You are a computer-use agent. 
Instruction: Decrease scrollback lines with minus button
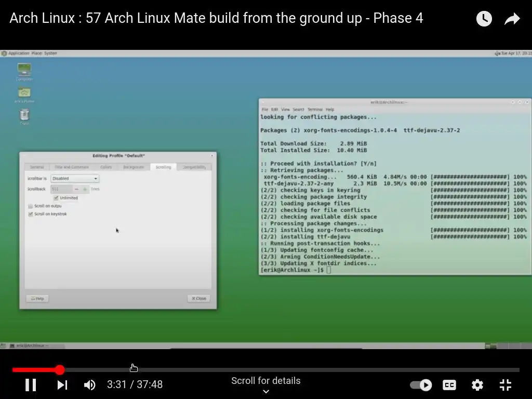click(77, 189)
